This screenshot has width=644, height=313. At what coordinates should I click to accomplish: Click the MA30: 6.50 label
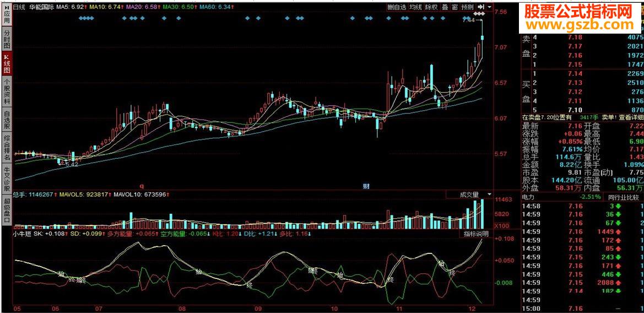[x=178, y=7]
